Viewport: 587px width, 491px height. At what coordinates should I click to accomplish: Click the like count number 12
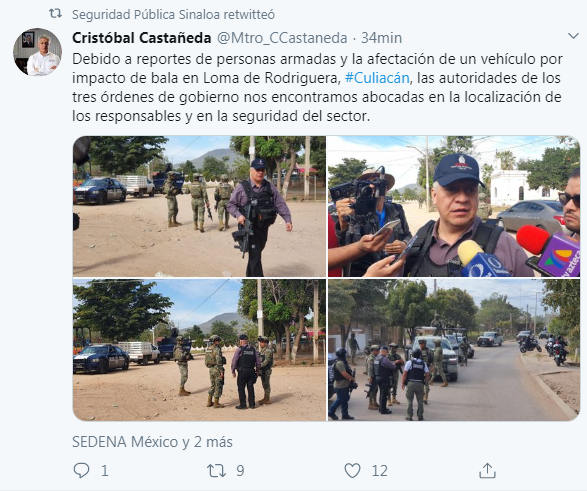[x=380, y=471]
